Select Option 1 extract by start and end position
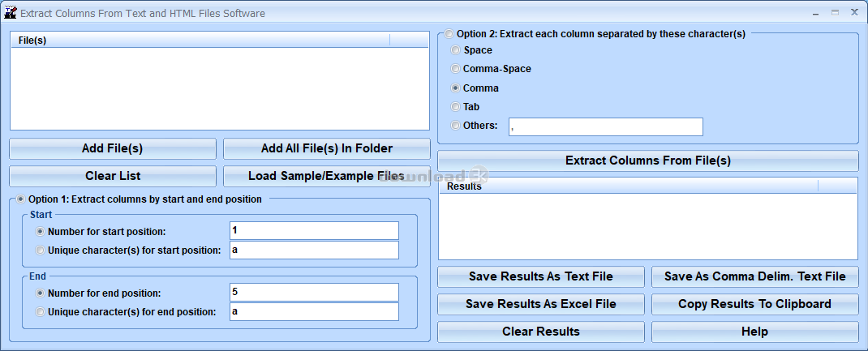868x351 pixels. (21, 199)
